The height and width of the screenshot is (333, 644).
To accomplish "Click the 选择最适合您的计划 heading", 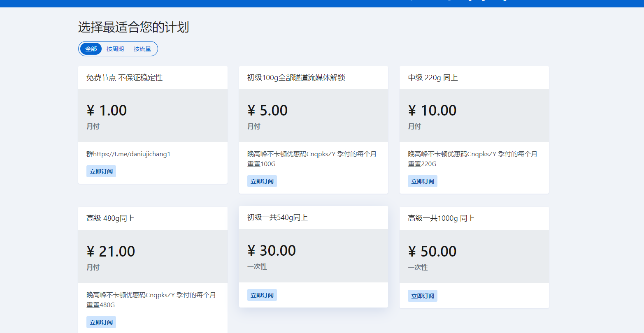I will pyautogui.click(x=134, y=27).
